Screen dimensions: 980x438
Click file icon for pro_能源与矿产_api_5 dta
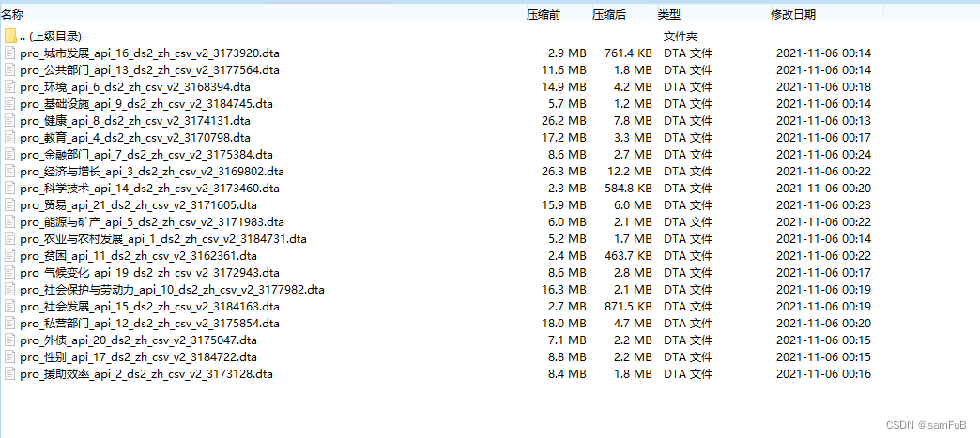pos(9,221)
